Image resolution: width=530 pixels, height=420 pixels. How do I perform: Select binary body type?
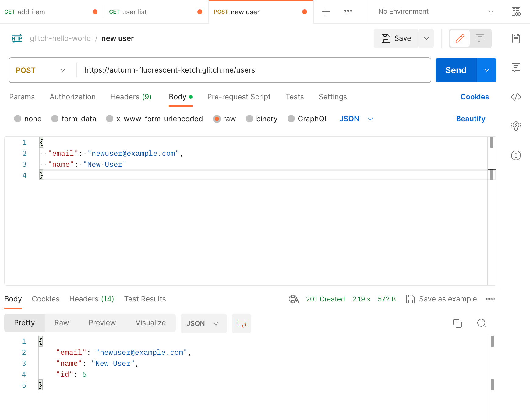tap(262, 119)
